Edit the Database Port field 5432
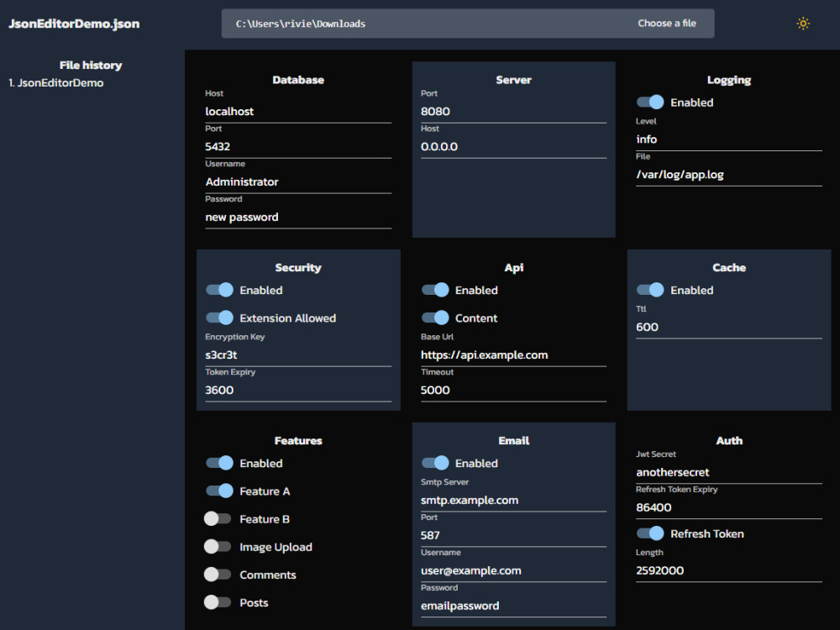840x630 pixels. point(298,147)
